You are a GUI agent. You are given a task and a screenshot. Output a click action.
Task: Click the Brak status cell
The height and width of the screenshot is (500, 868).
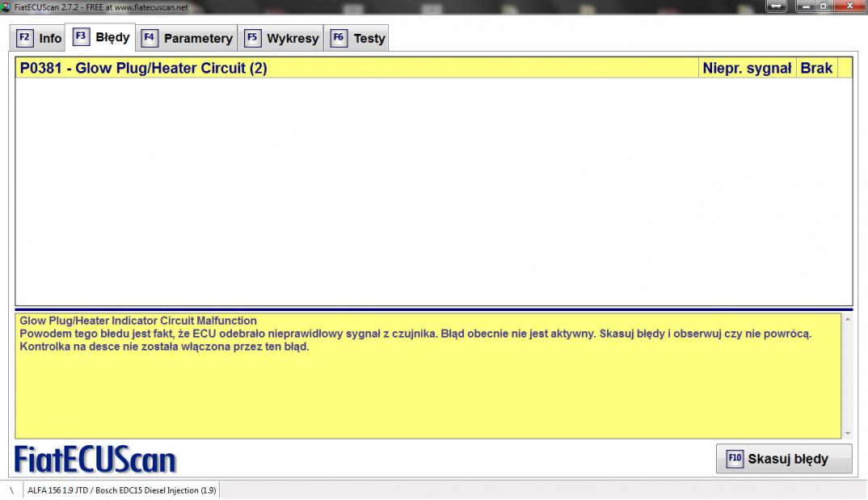click(816, 68)
